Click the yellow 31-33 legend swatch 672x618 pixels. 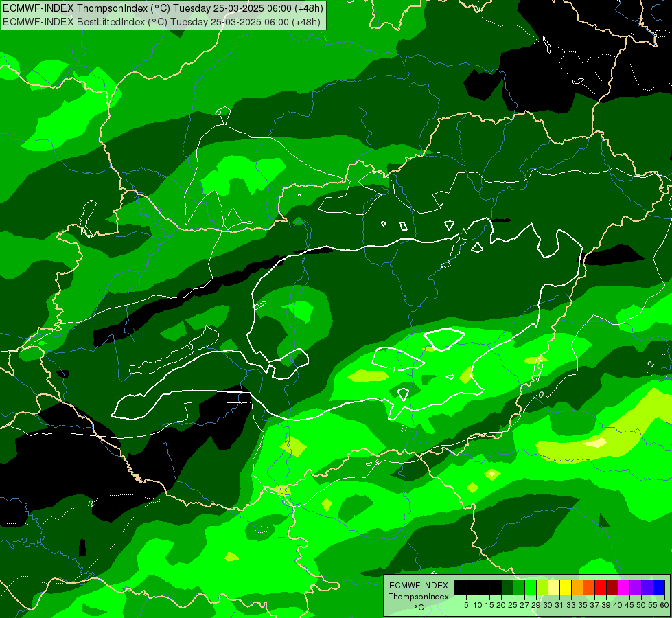(x=566, y=587)
